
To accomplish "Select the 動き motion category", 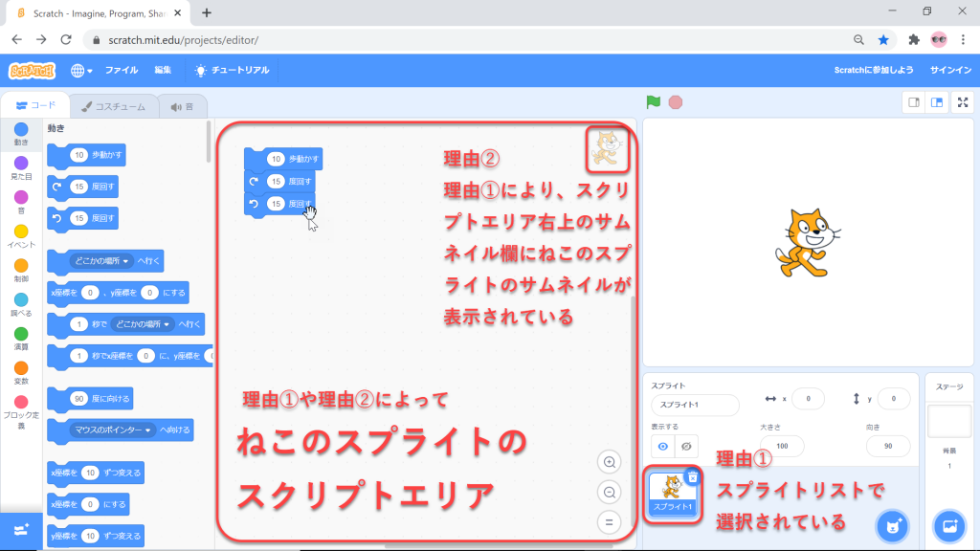I will pyautogui.click(x=21, y=134).
